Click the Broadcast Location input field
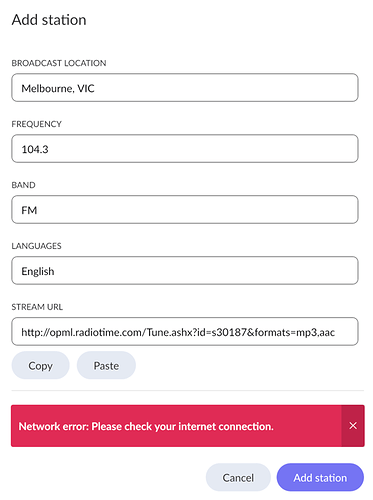Screen dimensions: 373x500 tap(185, 88)
